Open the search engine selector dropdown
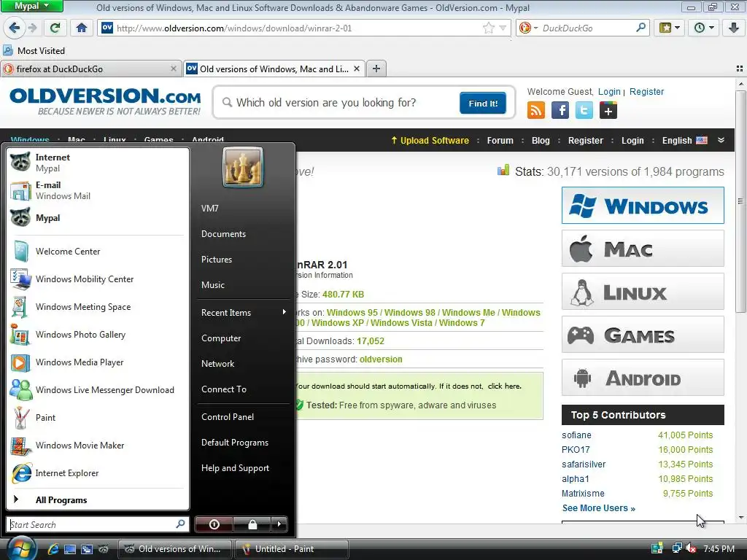 [x=529, y=28]
